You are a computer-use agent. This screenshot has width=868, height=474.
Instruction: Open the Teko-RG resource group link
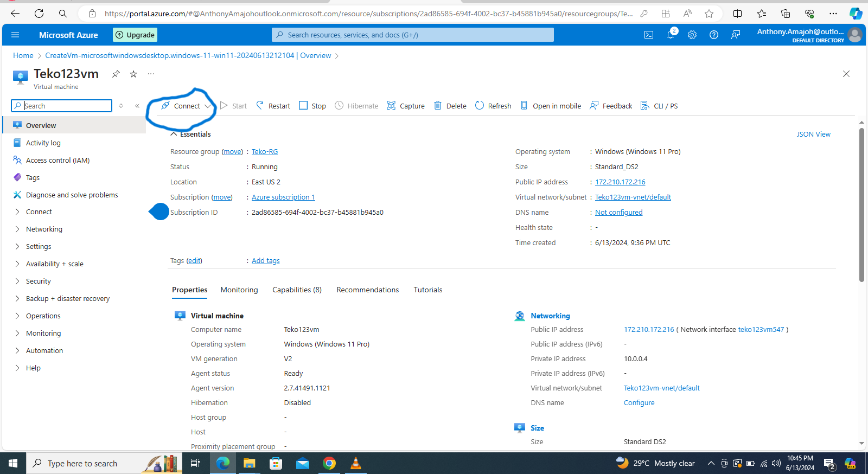coord(265,152)
